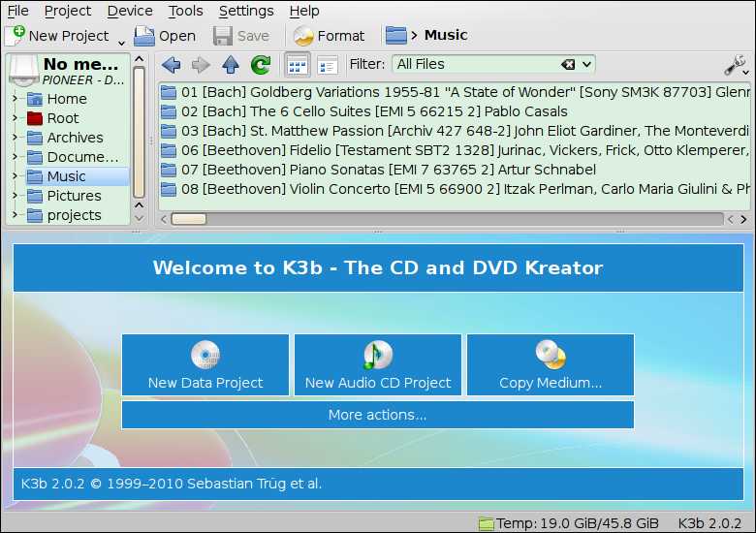Go back with the blue left arrow

coord(172,65)
